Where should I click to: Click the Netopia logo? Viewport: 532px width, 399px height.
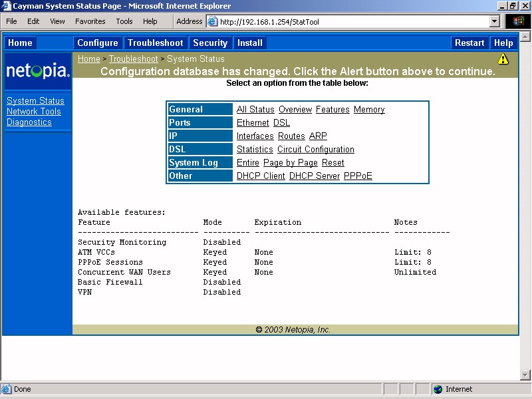coord(38,71)
